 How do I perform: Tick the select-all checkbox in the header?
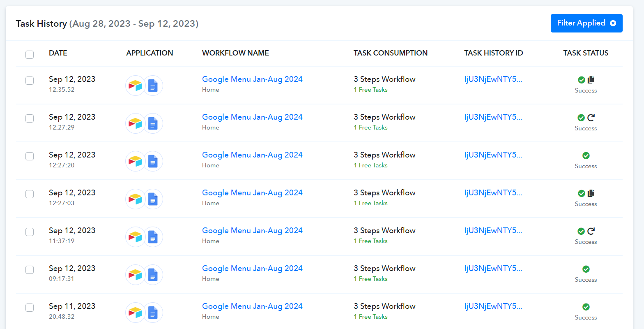pyautogui.click(x=30, y=54)
